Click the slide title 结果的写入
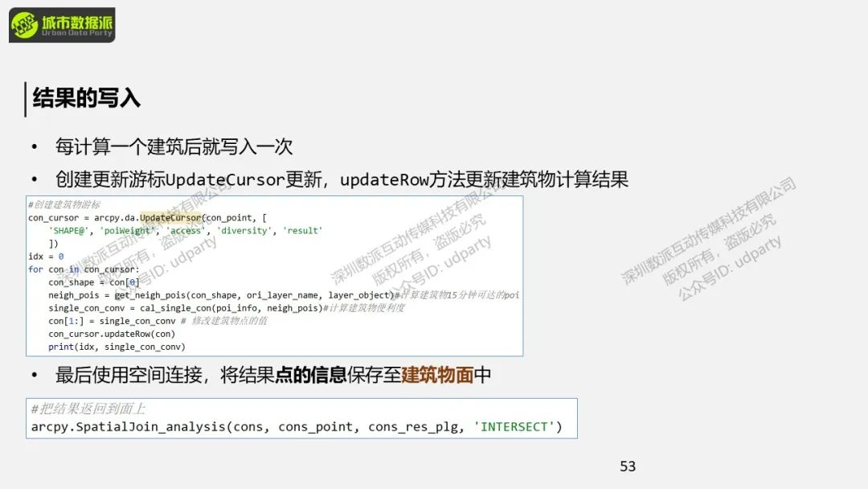This screenshot has height=489, width=868. coord(86,98)
